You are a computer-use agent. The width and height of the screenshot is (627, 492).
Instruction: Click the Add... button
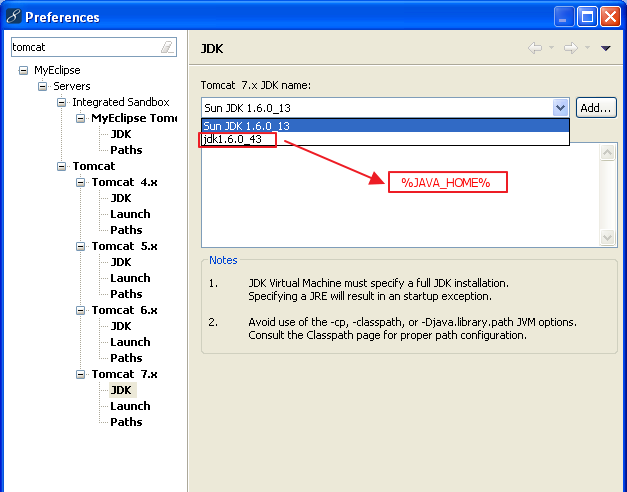click(596, 108)
